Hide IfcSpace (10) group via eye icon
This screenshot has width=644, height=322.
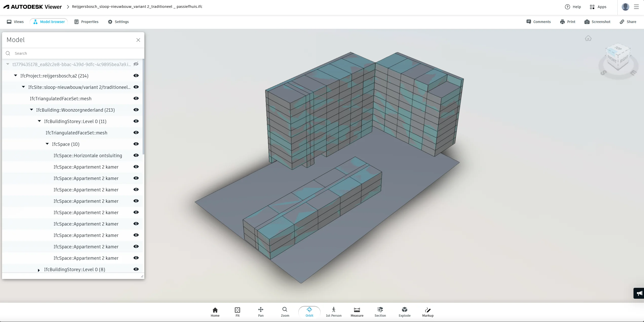(x=136, y=144)
